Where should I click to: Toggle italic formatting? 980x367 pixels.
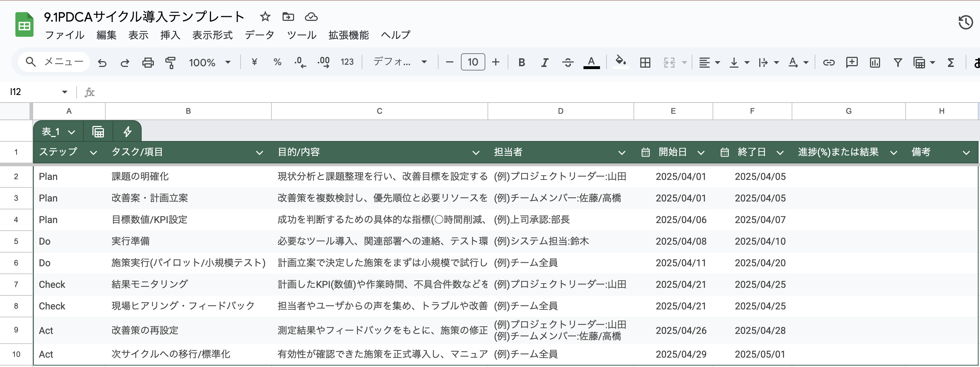coord(544,62)
